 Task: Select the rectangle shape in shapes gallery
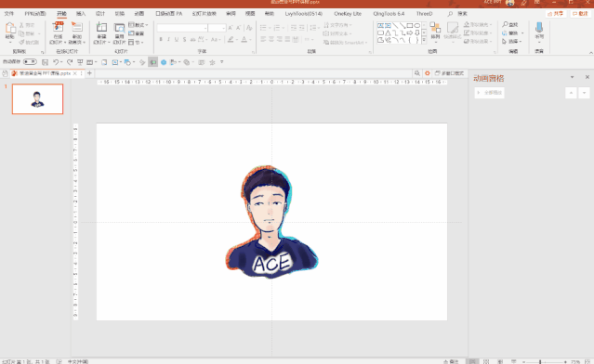point(410,25)
